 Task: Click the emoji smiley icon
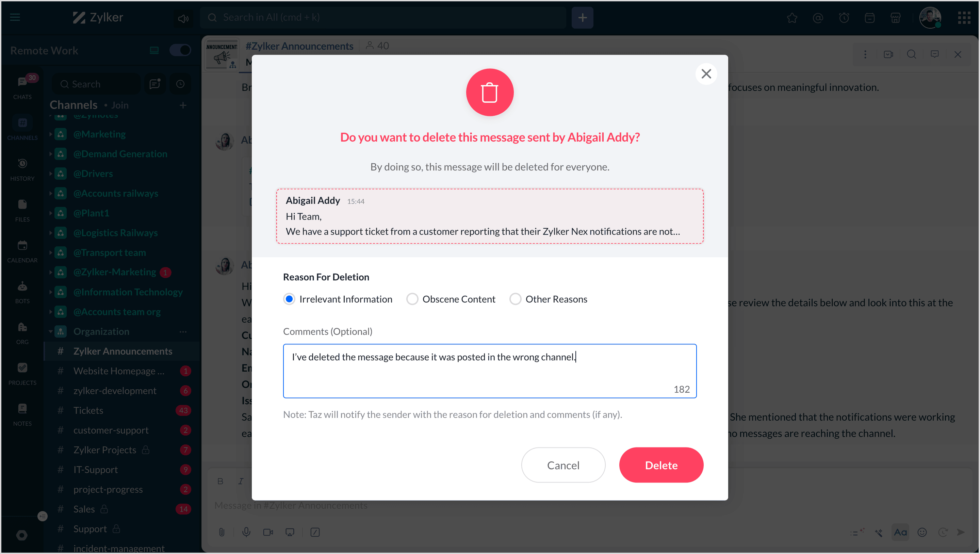[x=922, y=532]
